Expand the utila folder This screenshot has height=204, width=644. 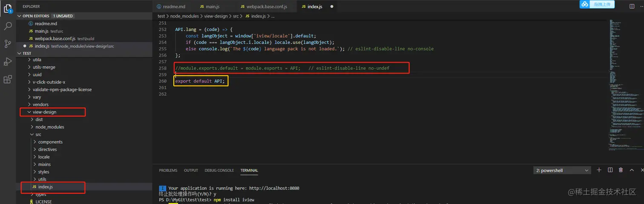pos(29,60)
